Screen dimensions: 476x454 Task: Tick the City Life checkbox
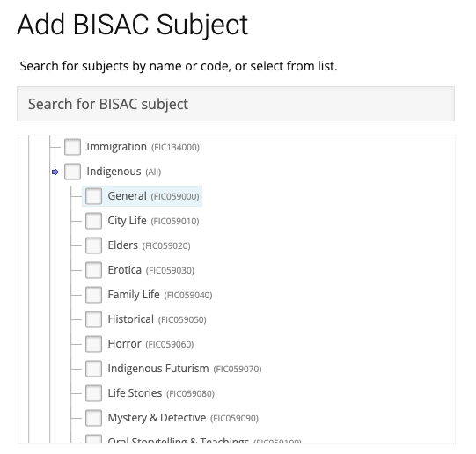pyautogui.click(x=93, y=221)
